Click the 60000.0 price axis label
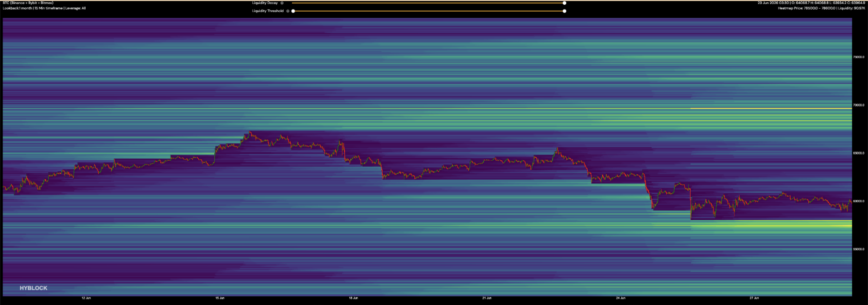Screen dimensions: 868x305 pos(859,201)
